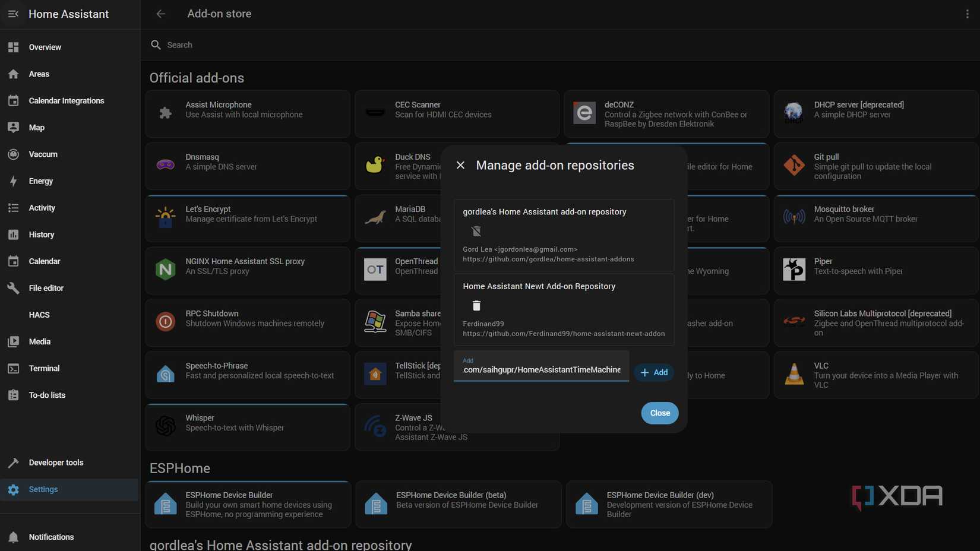Screen dimensions: 980x551
Task: Open File editor in the sidebar
Action: [70, 288]
